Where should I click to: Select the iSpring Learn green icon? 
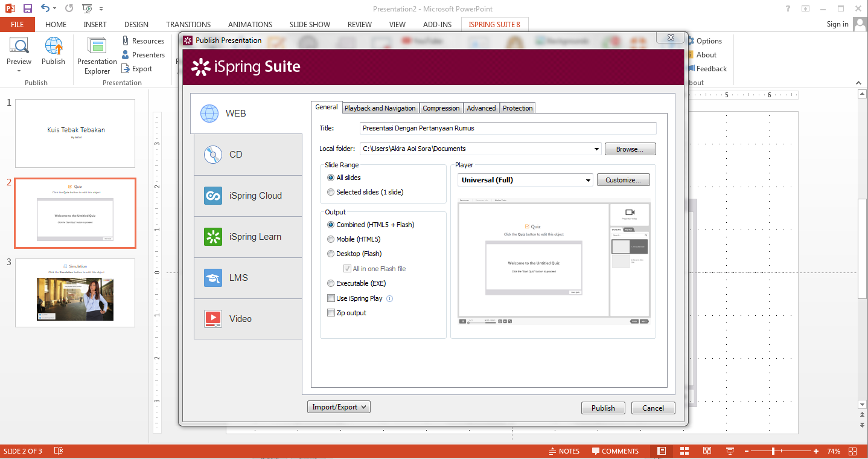click(213, 237)
